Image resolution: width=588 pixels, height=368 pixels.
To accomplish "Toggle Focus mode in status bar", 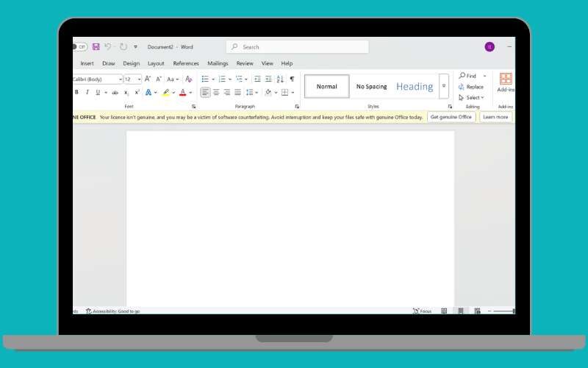I will click(x=422, y=311).
